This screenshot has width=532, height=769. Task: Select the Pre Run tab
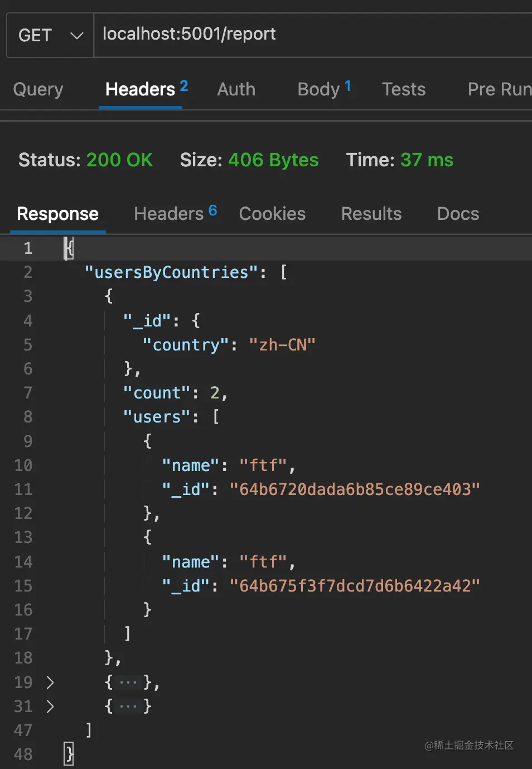tap(499, 89)
